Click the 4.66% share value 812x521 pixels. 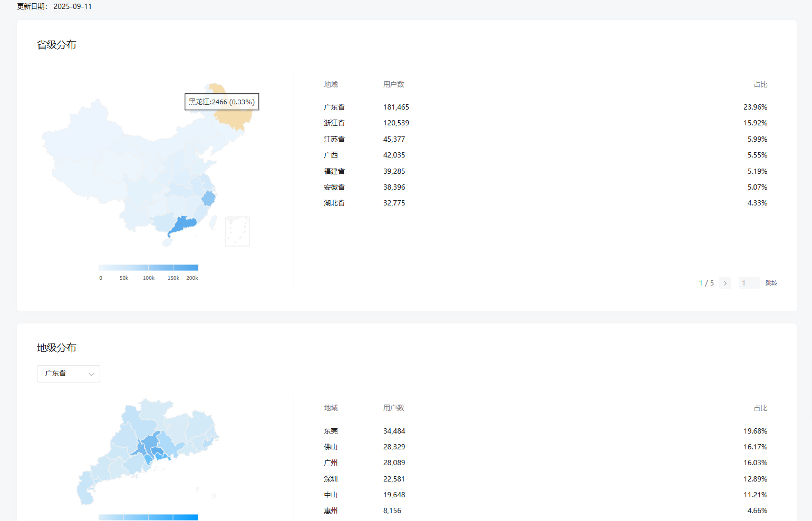(757, 510)
